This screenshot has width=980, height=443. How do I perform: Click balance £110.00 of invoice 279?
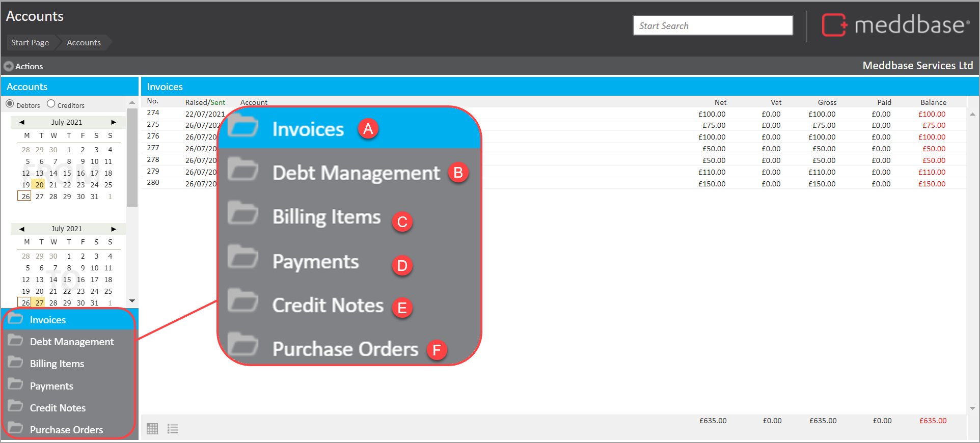[932, 172]
